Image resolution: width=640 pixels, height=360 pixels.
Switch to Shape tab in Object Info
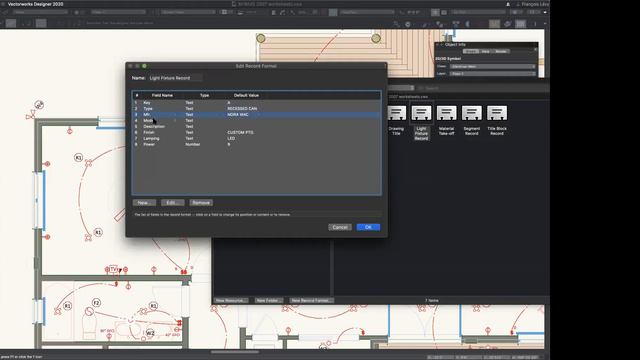click(x=471, y=51)
